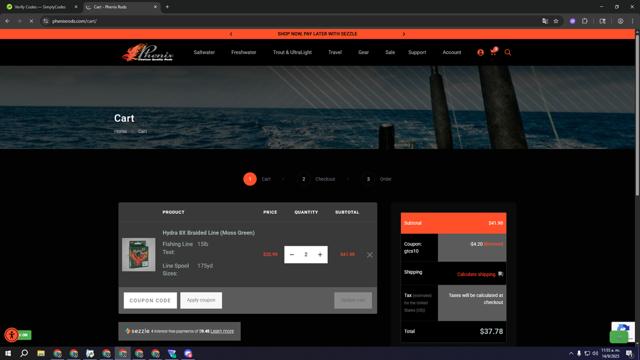Open the user account icon in site header
Viewport: 640px width, 360px height.
[480, 52]
